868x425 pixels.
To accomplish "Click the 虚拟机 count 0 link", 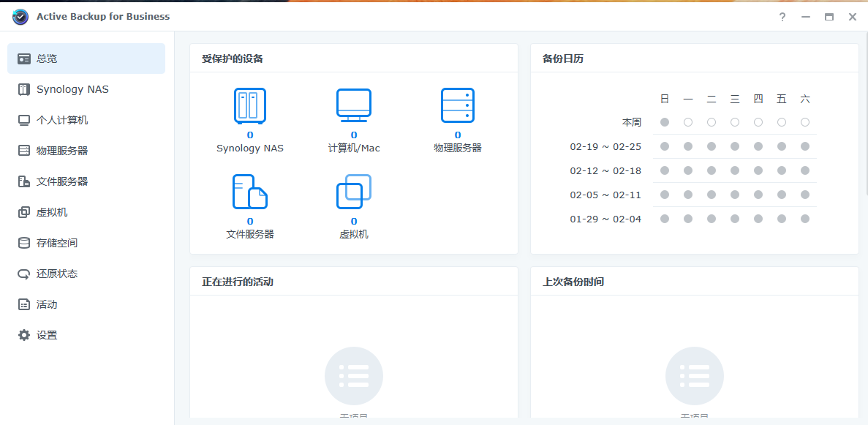I will point(354,221).
